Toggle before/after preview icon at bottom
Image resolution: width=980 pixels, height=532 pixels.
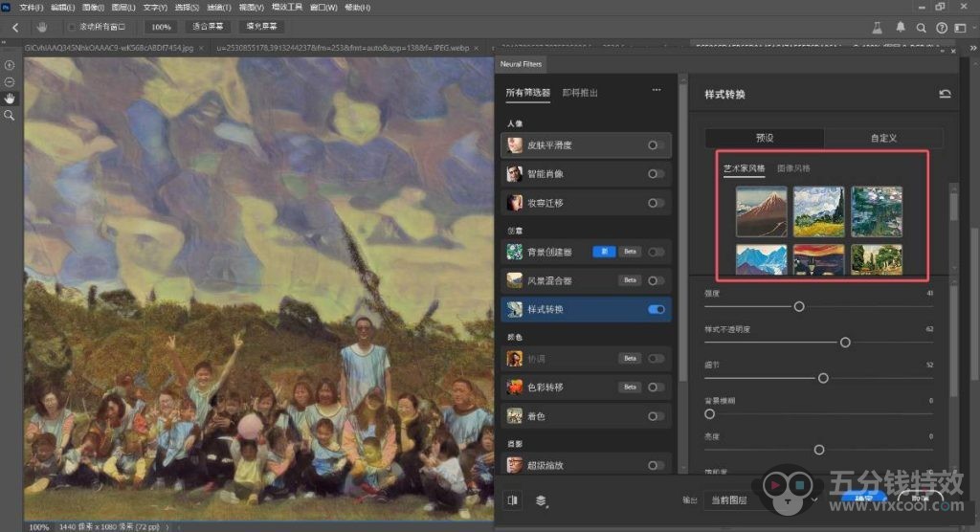click(x=513, y=500)
